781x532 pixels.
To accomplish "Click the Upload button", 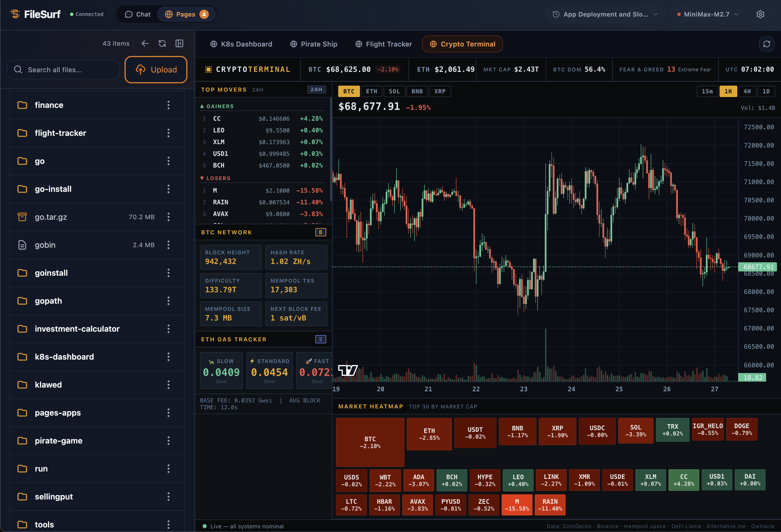I will tap(156, 70).
